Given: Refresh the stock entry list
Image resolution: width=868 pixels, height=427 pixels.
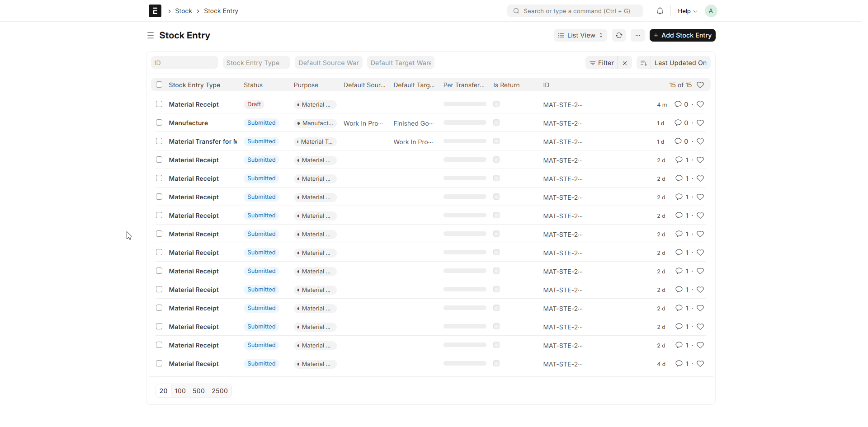Looking at the screenshot, I should [x=618, y=35].
